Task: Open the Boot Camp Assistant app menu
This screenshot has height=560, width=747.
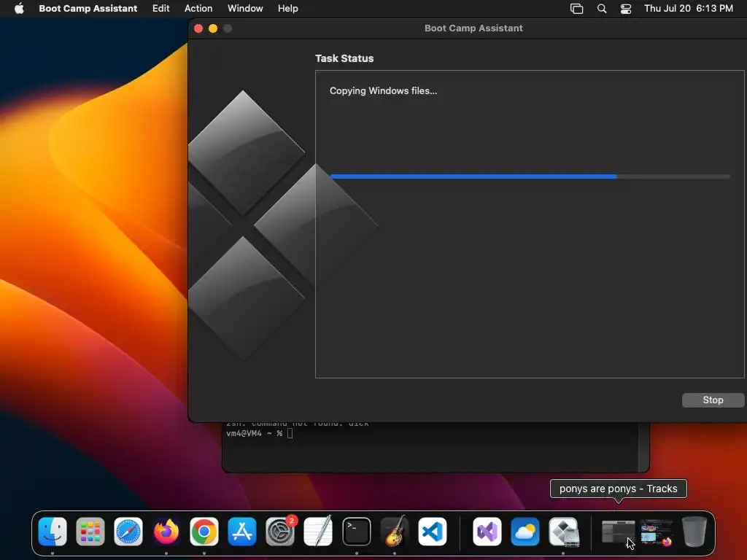Action: (x=88, y=9)
